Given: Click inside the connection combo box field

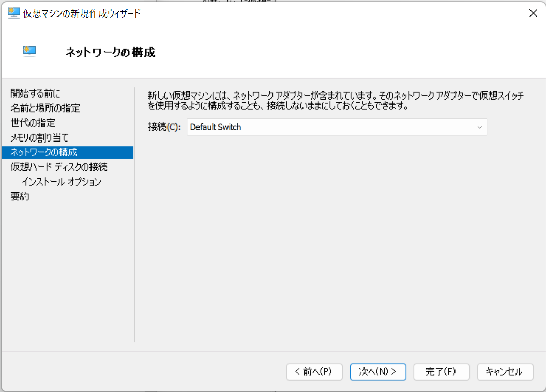Looking at the screenshot, I should [310, 127].
